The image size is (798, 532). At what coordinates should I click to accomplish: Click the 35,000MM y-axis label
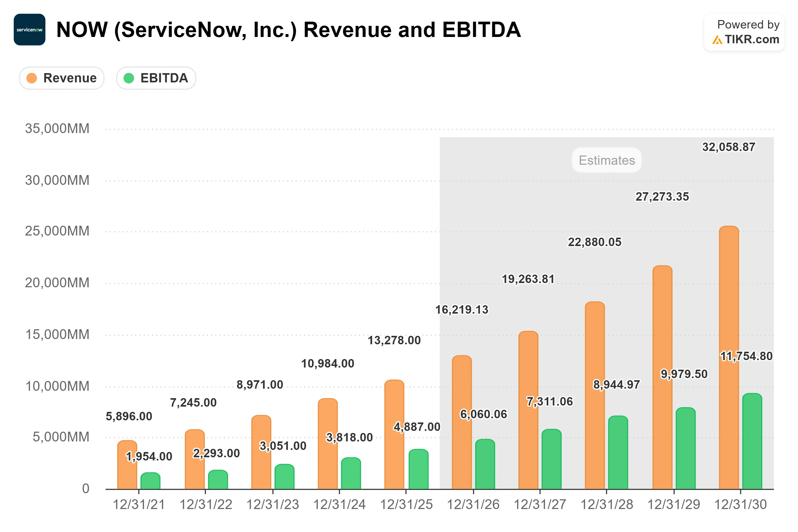tap(57, 129)
